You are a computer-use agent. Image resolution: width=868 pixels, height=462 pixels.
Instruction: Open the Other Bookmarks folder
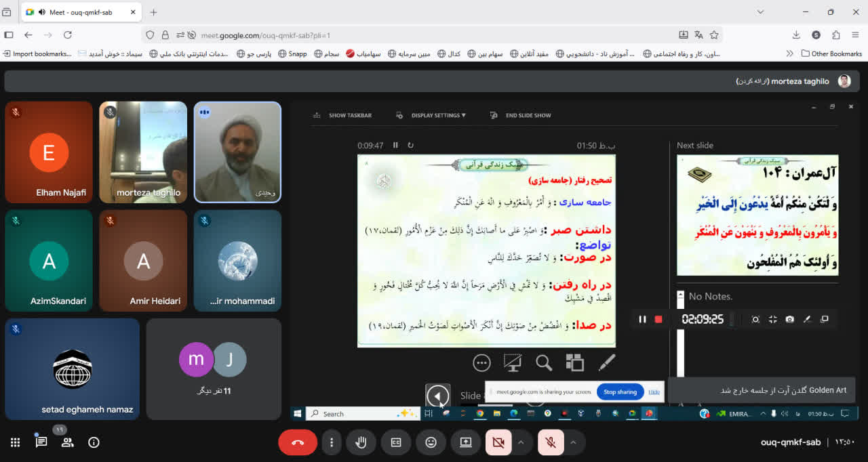pyautogui.click(x=831, y=54)
